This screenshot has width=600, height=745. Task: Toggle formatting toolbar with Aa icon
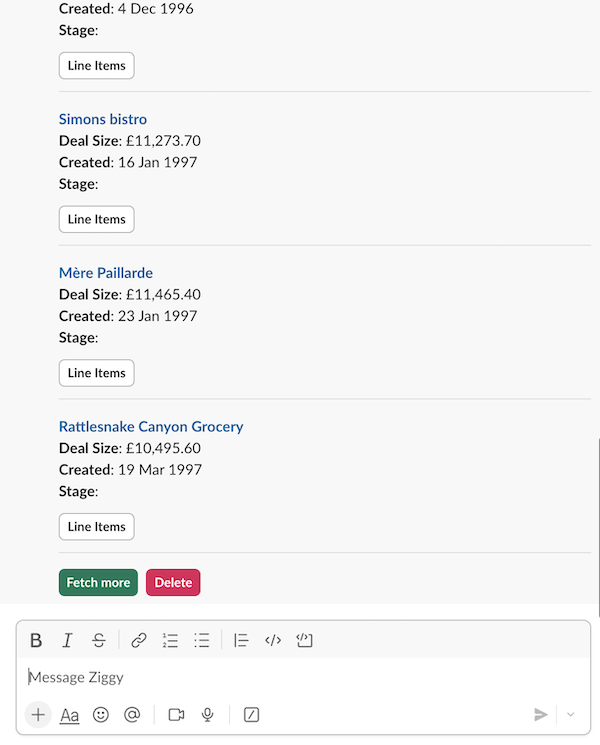[x=70, y=715]
